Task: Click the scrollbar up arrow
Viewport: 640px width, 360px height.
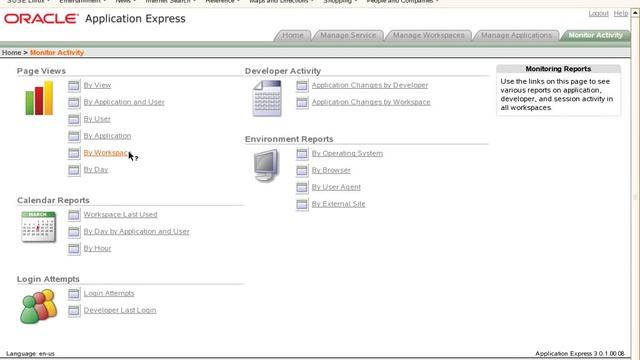Action: click(x=636, y=13)
